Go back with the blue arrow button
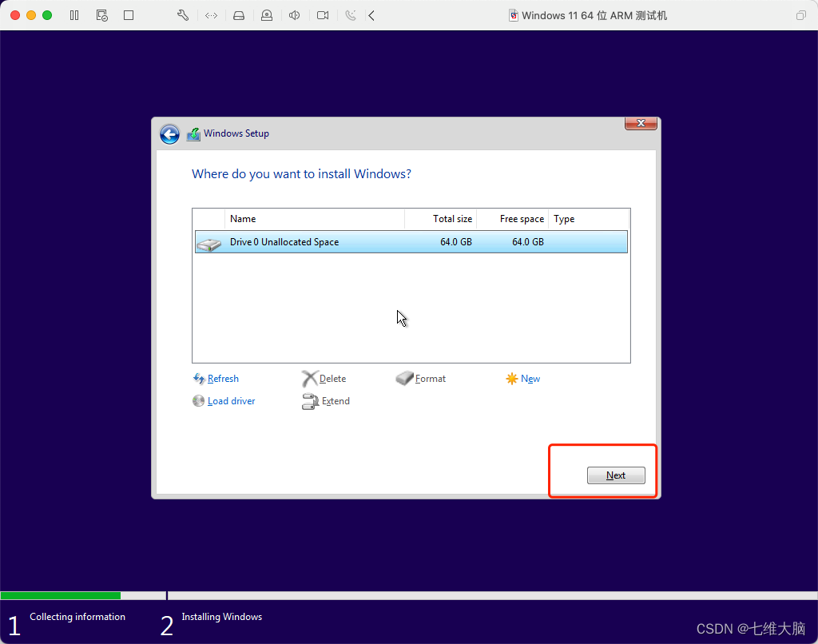 (169, 134)
